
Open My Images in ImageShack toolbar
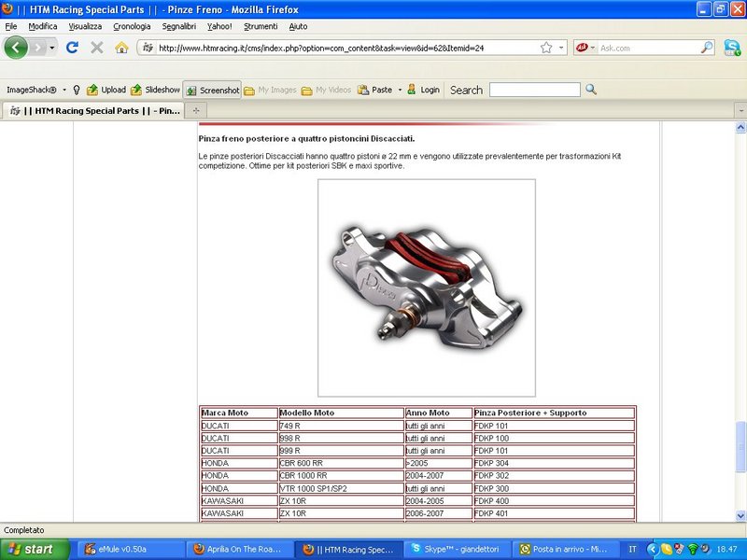pos(270,90)
